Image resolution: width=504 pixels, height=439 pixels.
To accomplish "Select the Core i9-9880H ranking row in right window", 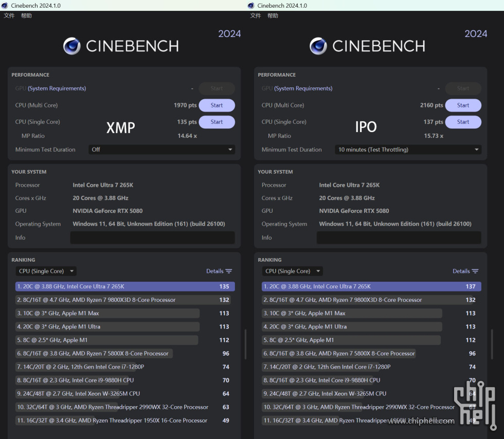I will pos(371,380).
